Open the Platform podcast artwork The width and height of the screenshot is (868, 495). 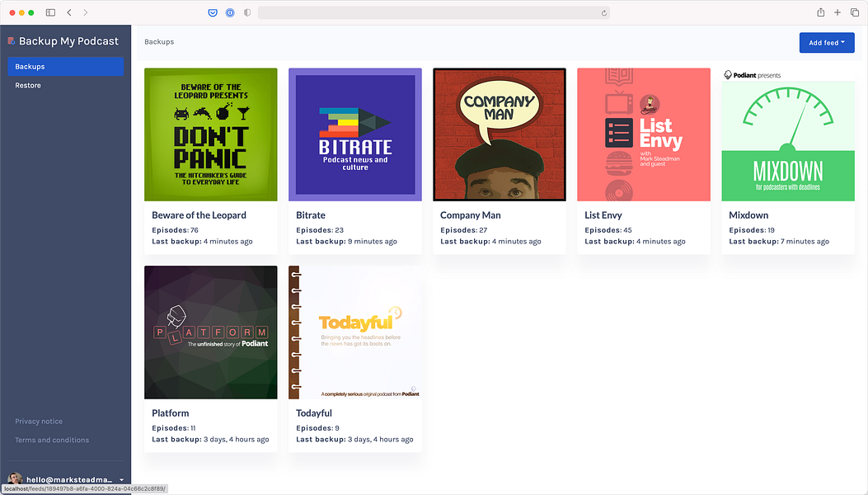click(211, 332)
